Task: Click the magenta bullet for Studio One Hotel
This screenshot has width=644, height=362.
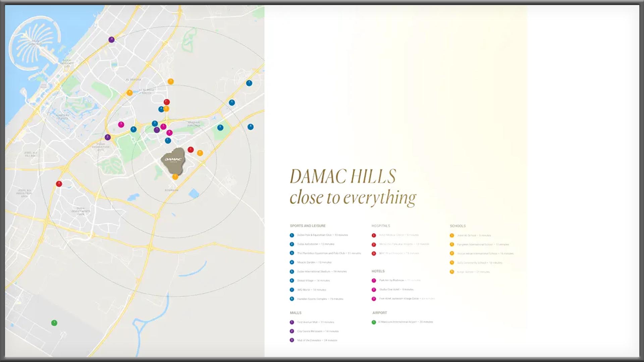Action: coord(374,290)
